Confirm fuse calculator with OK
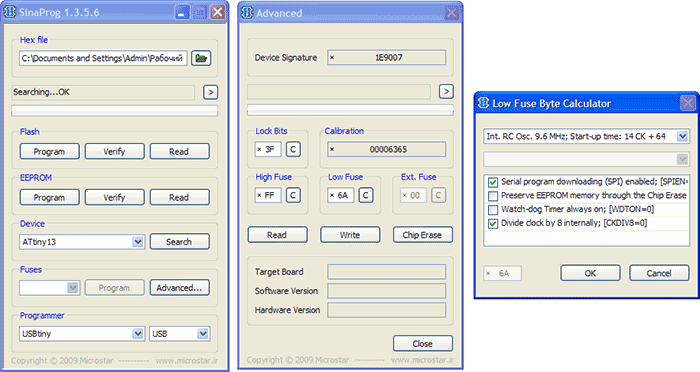 click(x=590, y=273)
